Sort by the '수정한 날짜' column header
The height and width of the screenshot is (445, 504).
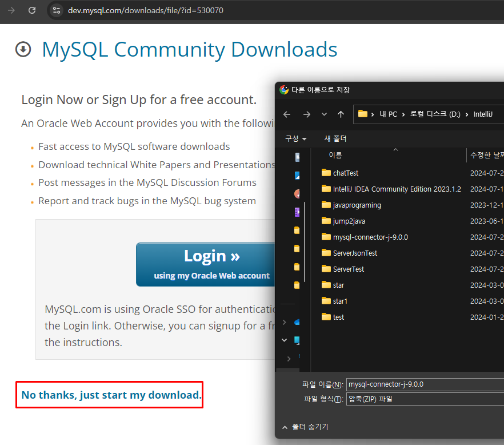coord(487,156)
